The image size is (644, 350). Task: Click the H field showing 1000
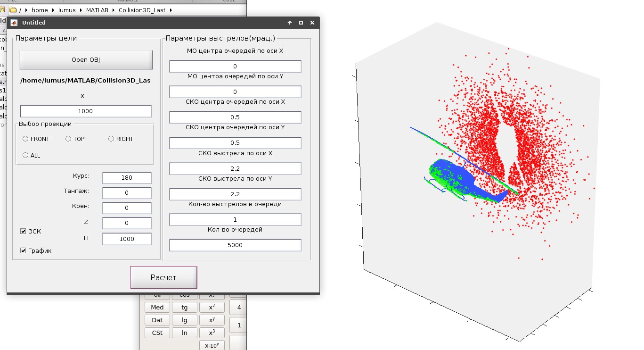point(127,239)
